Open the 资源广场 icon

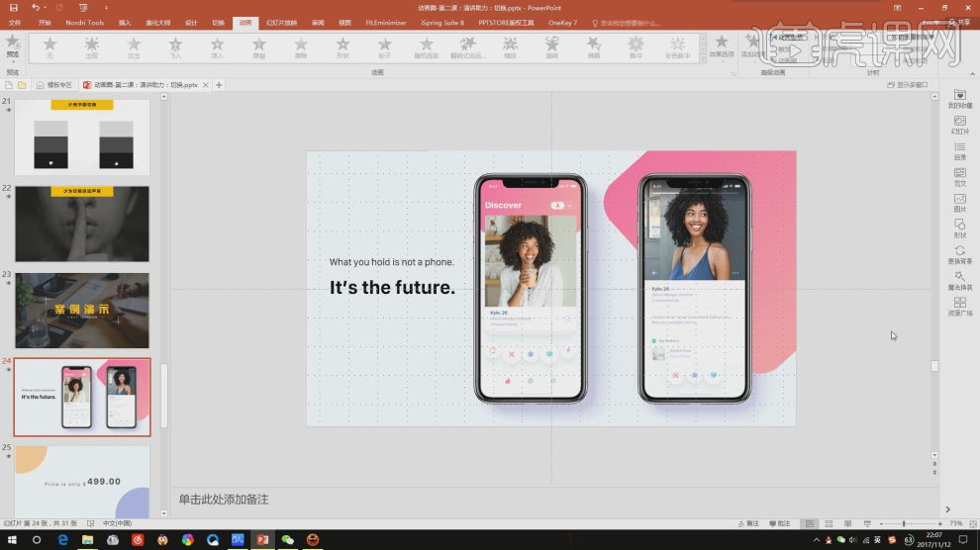click(x=959, y=307)
